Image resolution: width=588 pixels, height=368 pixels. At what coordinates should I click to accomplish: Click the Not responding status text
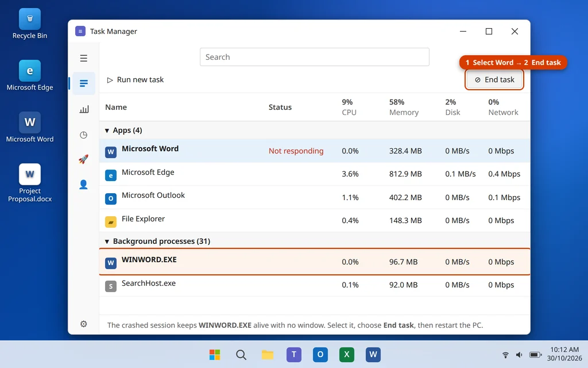click(296, 151)
